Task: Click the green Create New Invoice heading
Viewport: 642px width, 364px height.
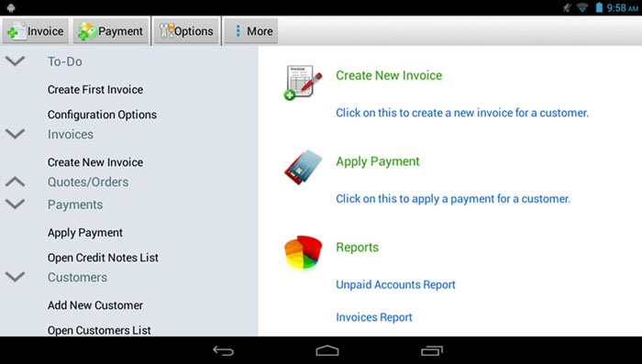Action: click(x=389, y=75)
